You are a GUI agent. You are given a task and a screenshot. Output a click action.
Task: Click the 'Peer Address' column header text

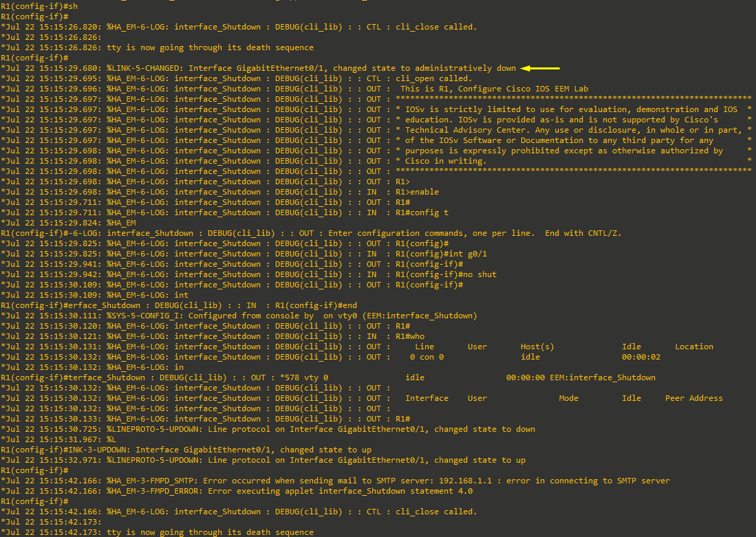coord(694,398)
